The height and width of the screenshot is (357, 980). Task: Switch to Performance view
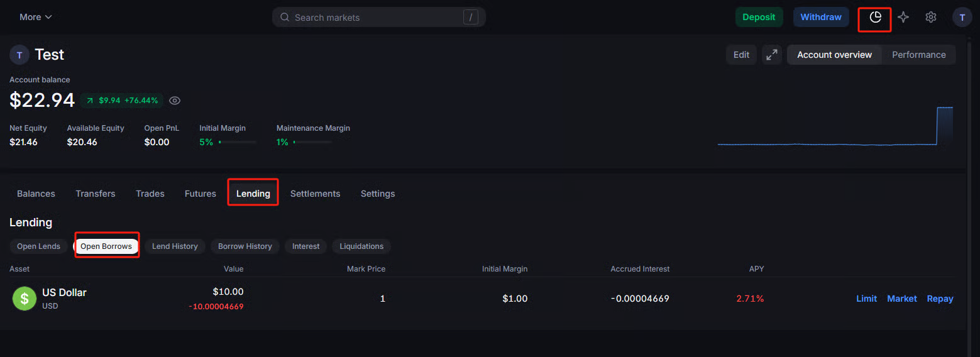[x=918, y=55]
